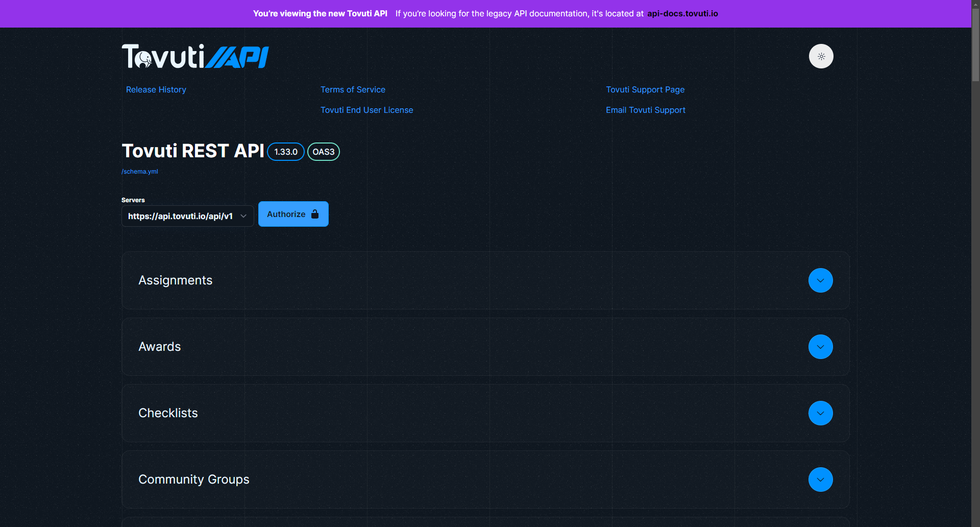
Task: Expand the Assignments section chevron
Action: [820, 280]
